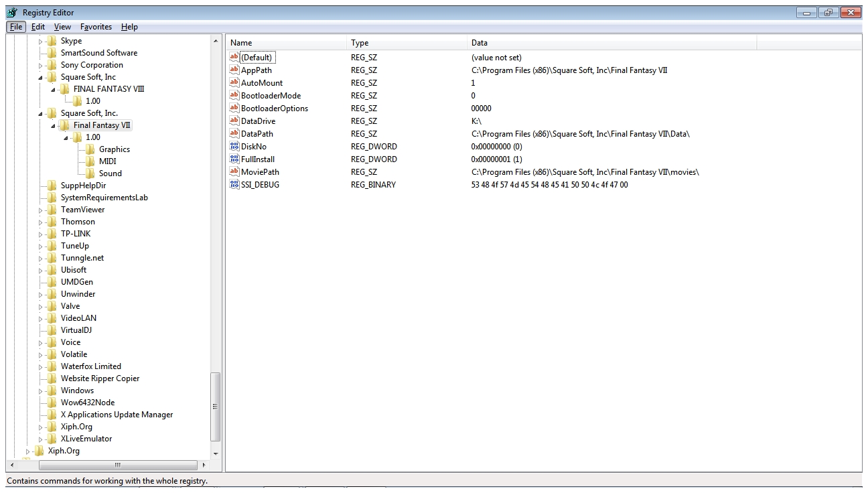The width and height of the screenshot is (868, 493).
Task: Click the Skype folder icon
Action: (x=52, y=41)
